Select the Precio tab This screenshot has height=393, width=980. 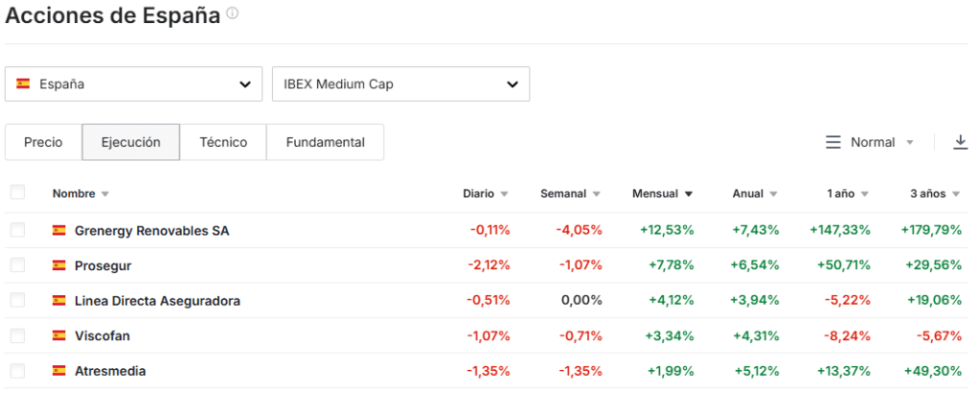(x=43, y=142)
